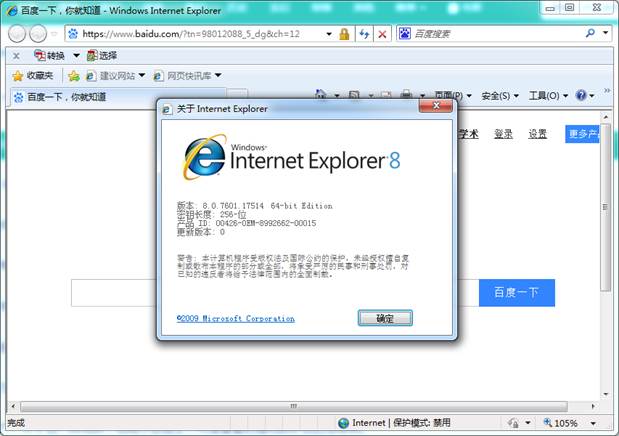This screenshot has height=436, width=619.
Task: Click the Forward navigation arrow
Action: [x=38, y=33]
